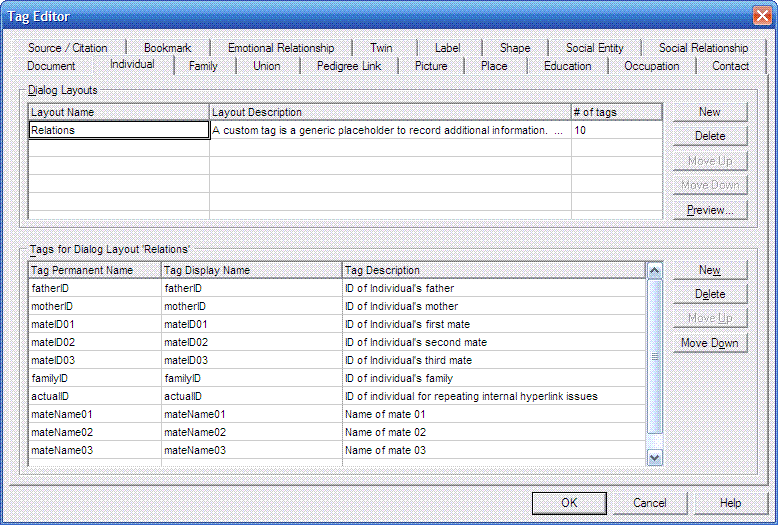Add a New tag to Relations layout
Screen dimensions: 778x525
point(709,270)
